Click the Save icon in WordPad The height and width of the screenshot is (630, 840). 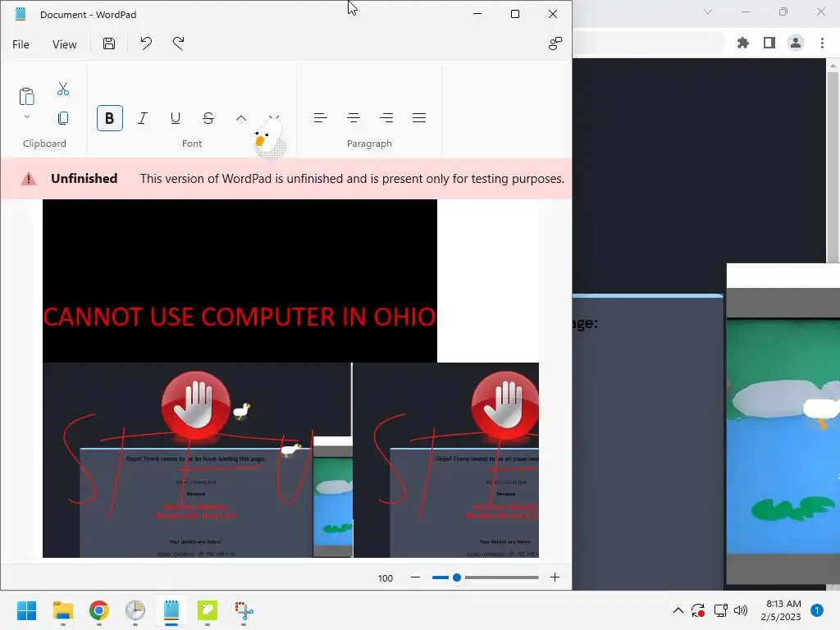(109, 43)
